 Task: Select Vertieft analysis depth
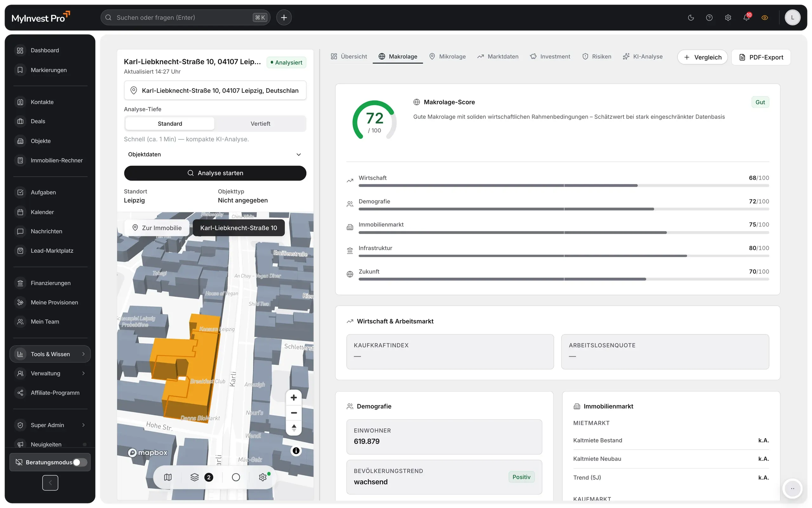260,124
